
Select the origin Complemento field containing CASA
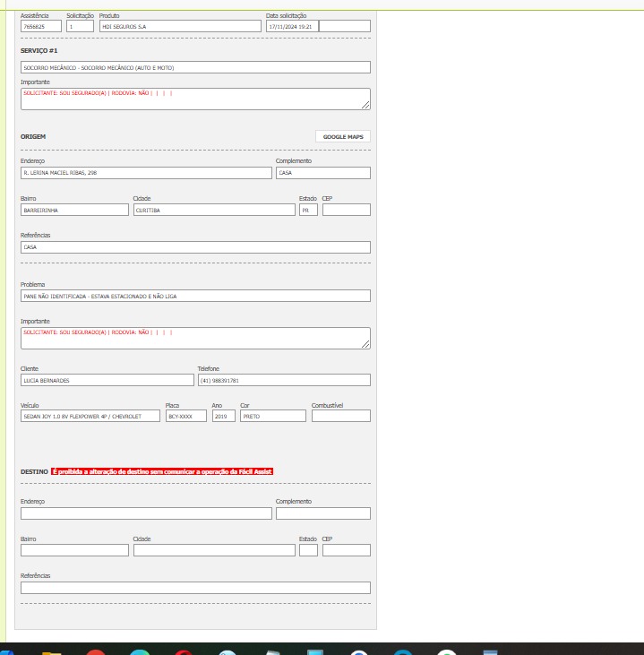point(322,173)
